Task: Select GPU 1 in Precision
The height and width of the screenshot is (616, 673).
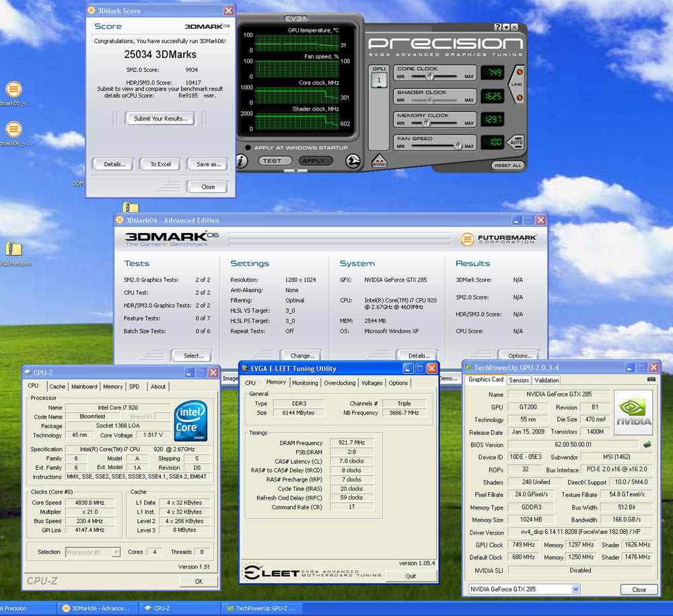Action: [379, 80]
